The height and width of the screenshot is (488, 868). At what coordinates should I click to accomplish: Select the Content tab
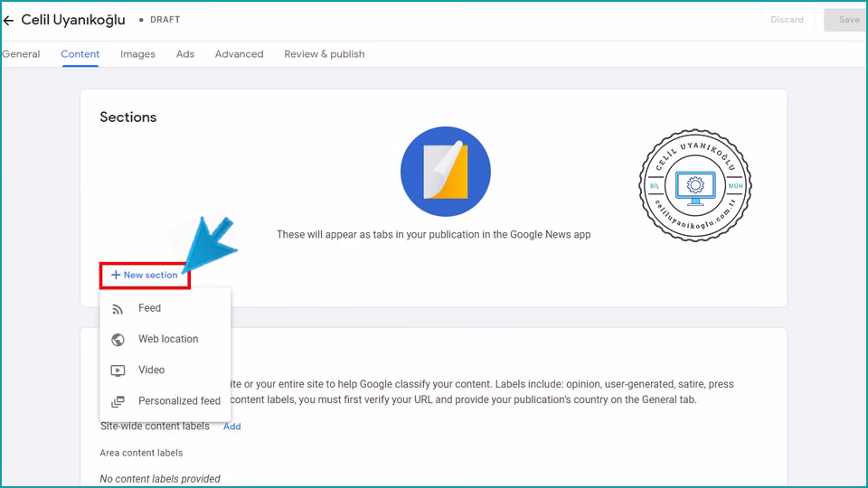pos(80,54)
